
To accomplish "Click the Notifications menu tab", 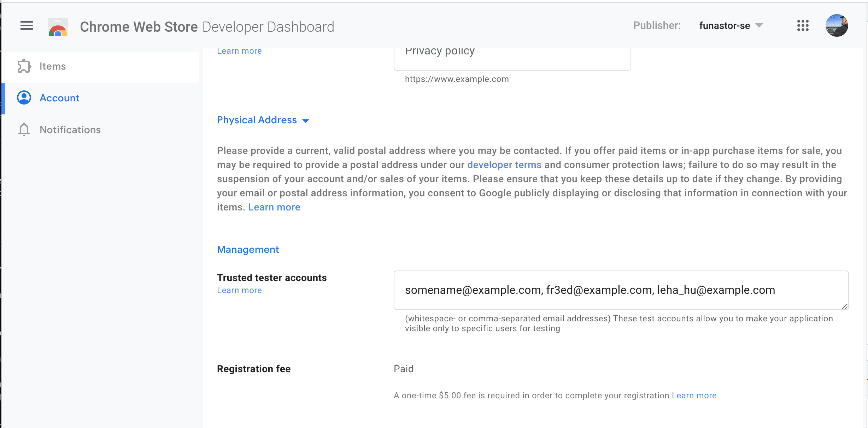I will pos(70,129).
